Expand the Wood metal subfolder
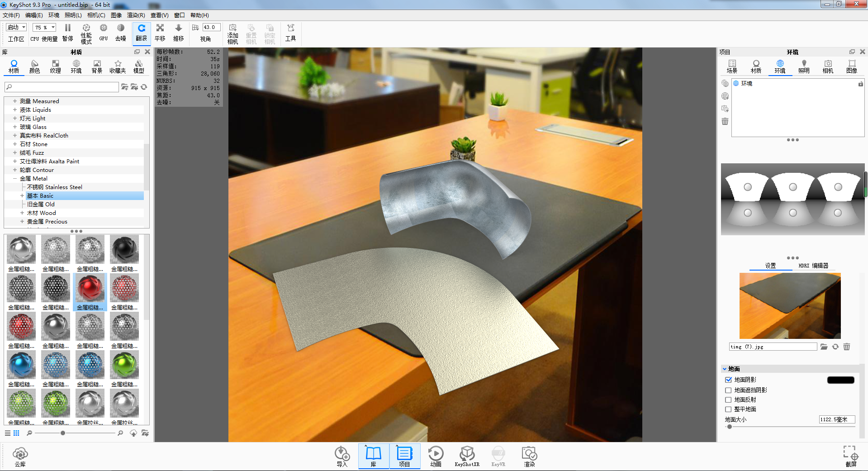 (22, 213)
